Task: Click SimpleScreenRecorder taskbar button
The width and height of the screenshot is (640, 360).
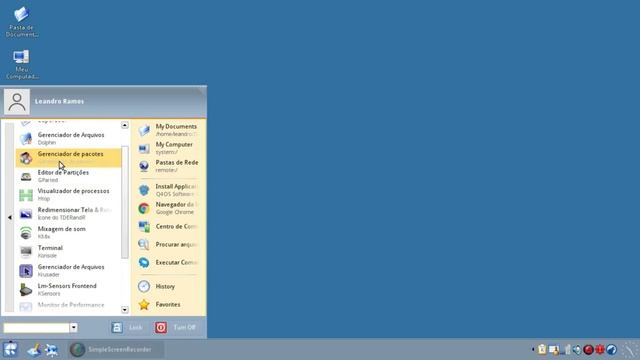Action: [x=116, y=350]
